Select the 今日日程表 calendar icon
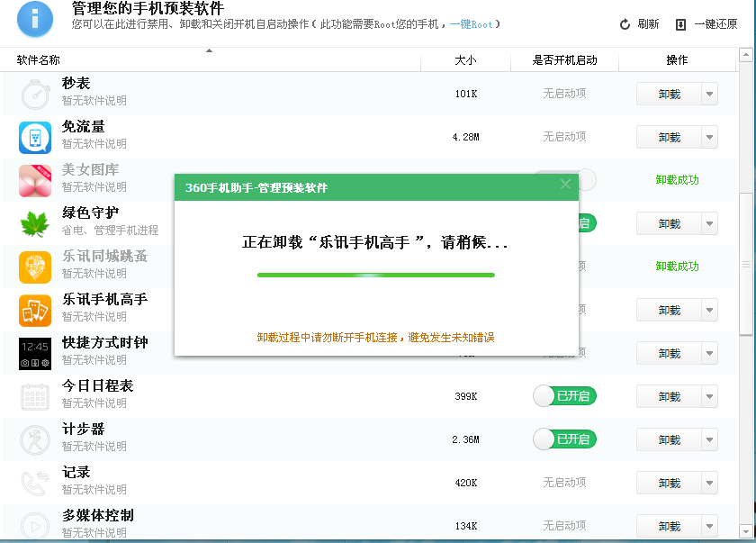Image resolution: width=756 pixels, height=543 pixels. [x=35, y=397]
